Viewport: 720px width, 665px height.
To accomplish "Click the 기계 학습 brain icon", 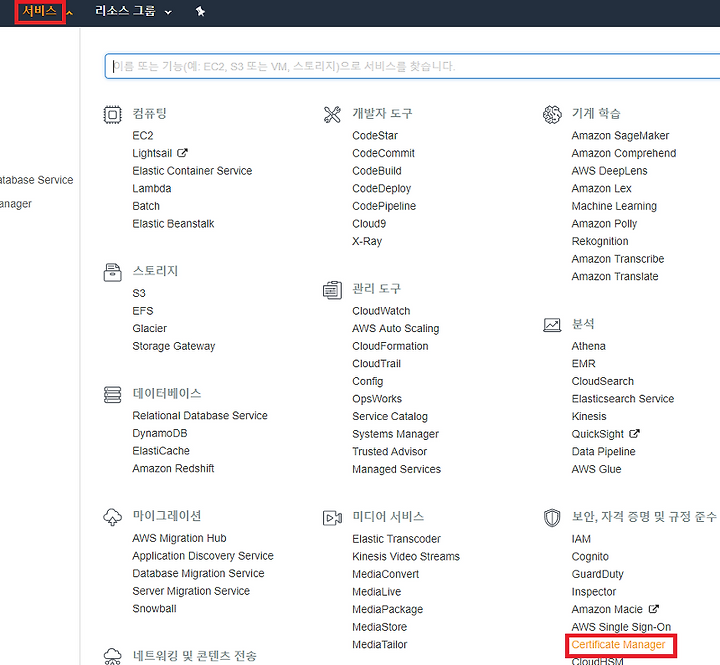I will 551,114.
